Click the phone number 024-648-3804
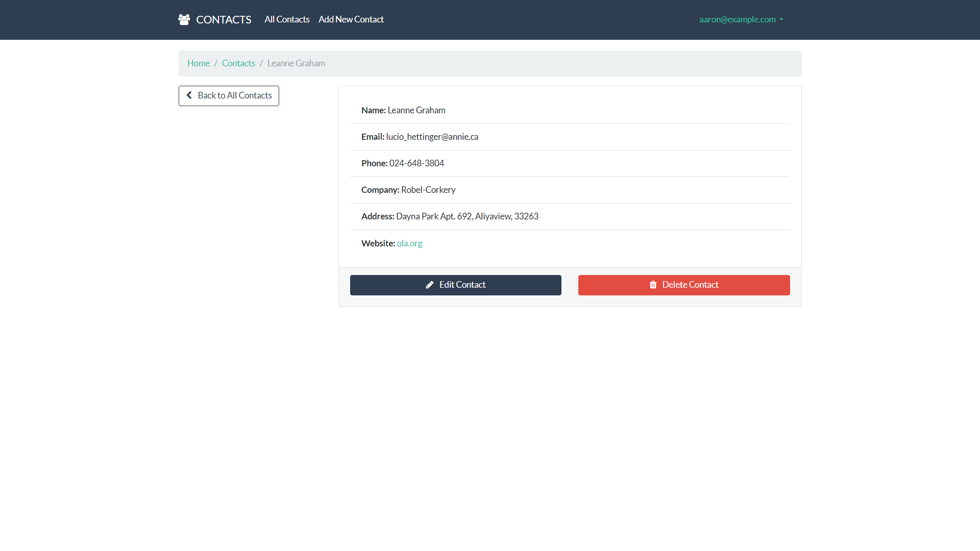Screen dimensions: 980x551 point(416,163)
